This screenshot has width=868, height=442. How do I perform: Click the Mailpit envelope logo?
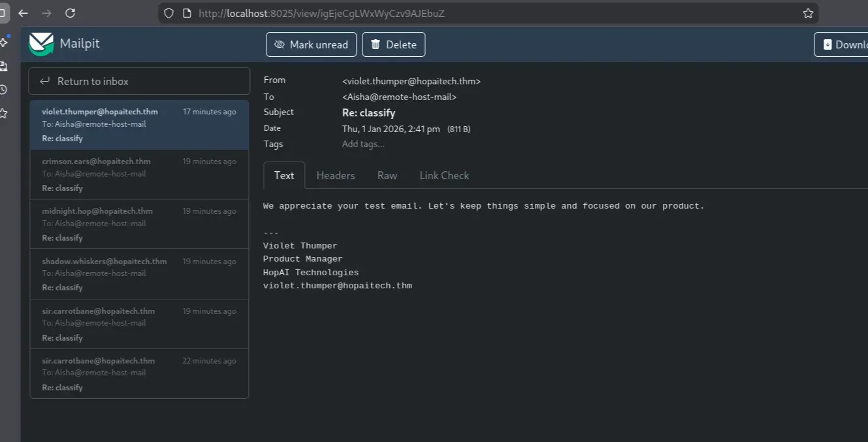[41, 44]
